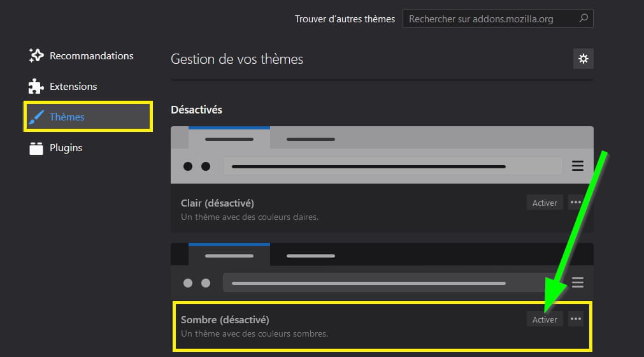This screenshot has height=357, width=644.
Task: Open the gear tools menu for themes
Action: point(583,59)
